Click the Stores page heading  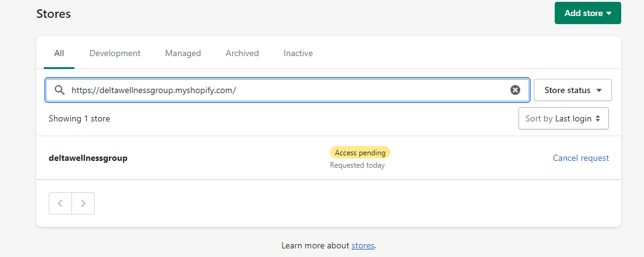tap(54, 14)
